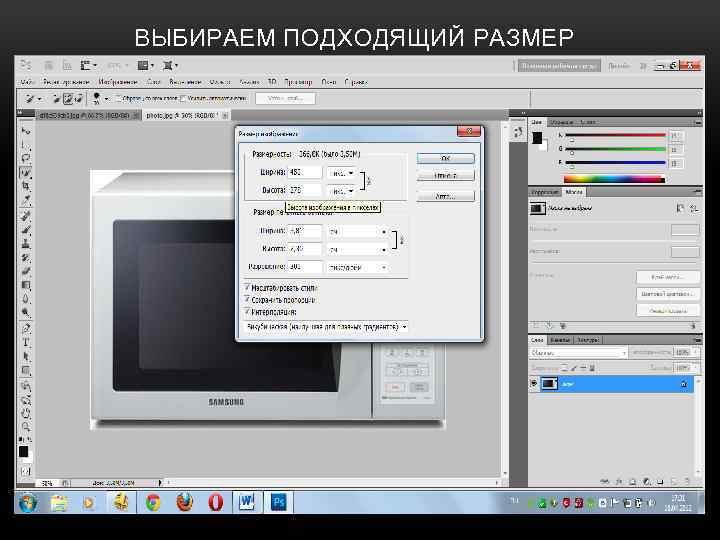Open the Изображение menu
Screen dimensions: 720x540
click(118, 82)
